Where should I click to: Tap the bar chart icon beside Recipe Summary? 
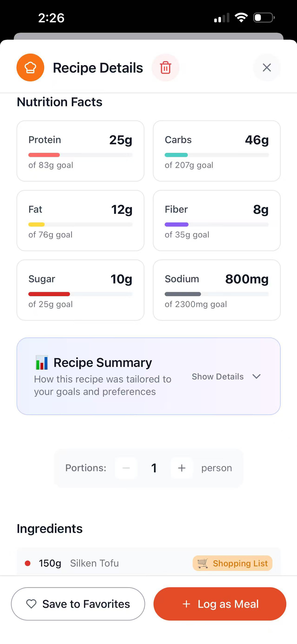coord(42,362)
